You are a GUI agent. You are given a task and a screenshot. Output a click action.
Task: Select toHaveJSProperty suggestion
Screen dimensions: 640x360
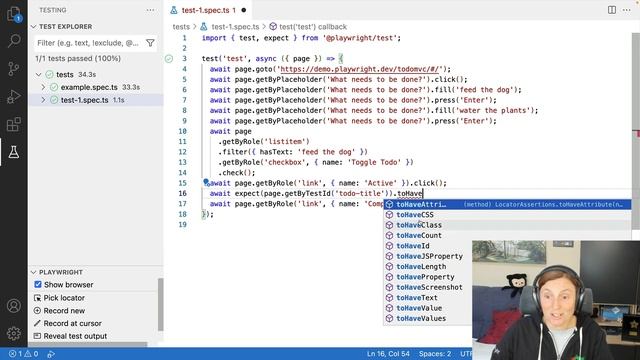(428, 256)
